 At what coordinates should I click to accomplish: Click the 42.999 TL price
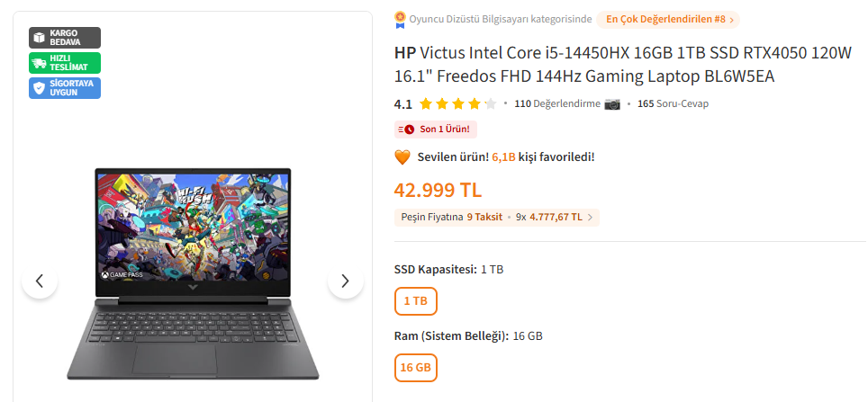[x=439, y=190]
